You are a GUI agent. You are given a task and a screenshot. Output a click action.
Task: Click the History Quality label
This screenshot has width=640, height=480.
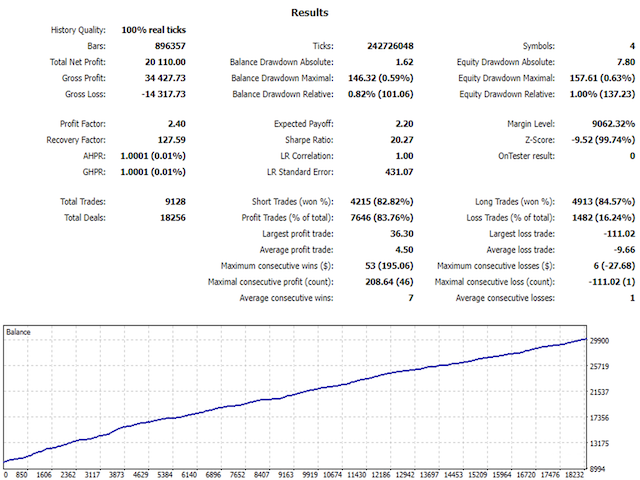click(78, 30)
